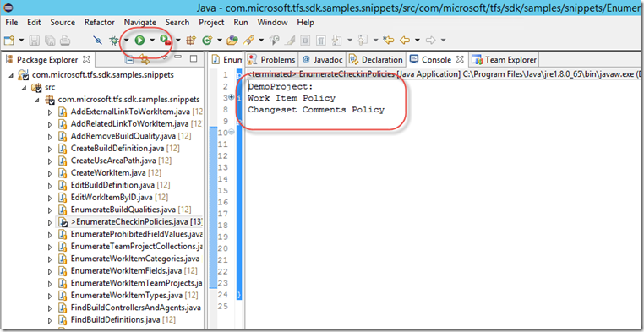The width and height of the screenshot is (644, 332).
Task: Run the program with green play button
Action: click(x=139, y=40)
